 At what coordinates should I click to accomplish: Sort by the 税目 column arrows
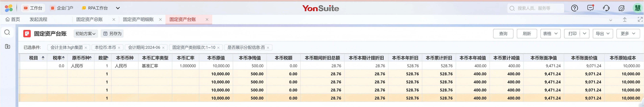(x=43, y=58)
